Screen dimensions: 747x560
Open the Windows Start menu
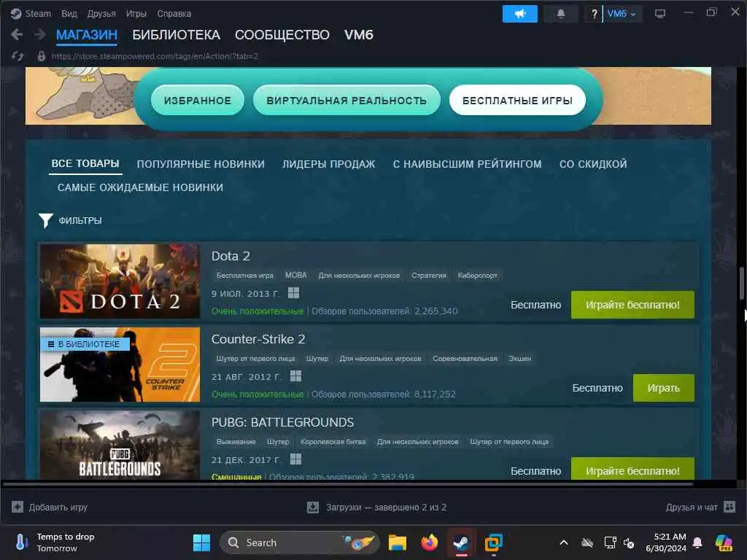[201, 542]
